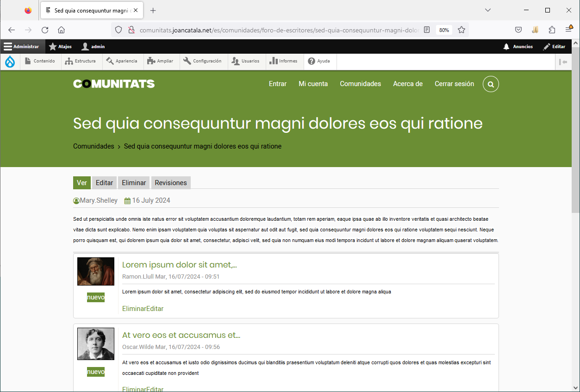
Task: Click Editar under the Lorem ipsum comment
Action: (155, 309)
